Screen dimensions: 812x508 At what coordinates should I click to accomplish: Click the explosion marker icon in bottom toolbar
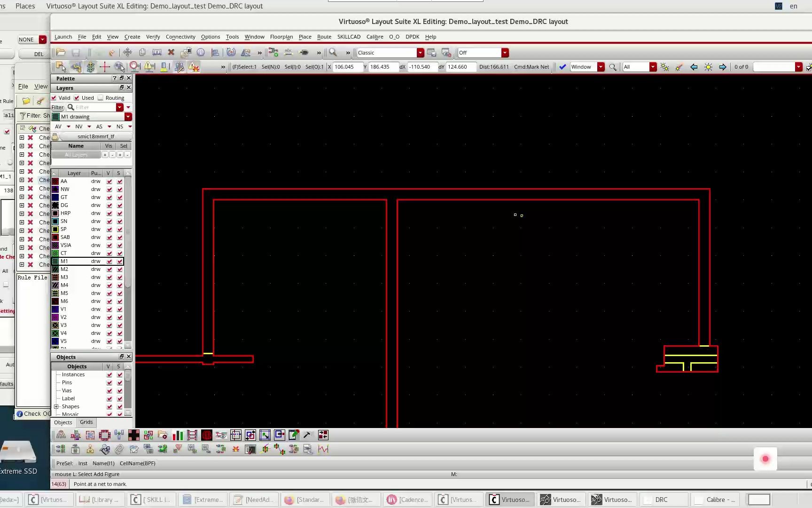point(236,449)
